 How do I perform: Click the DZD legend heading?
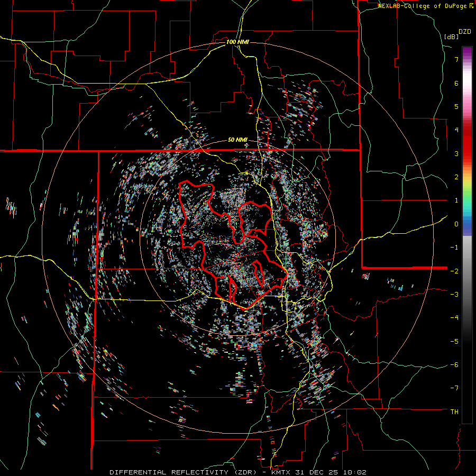[465, 32]
